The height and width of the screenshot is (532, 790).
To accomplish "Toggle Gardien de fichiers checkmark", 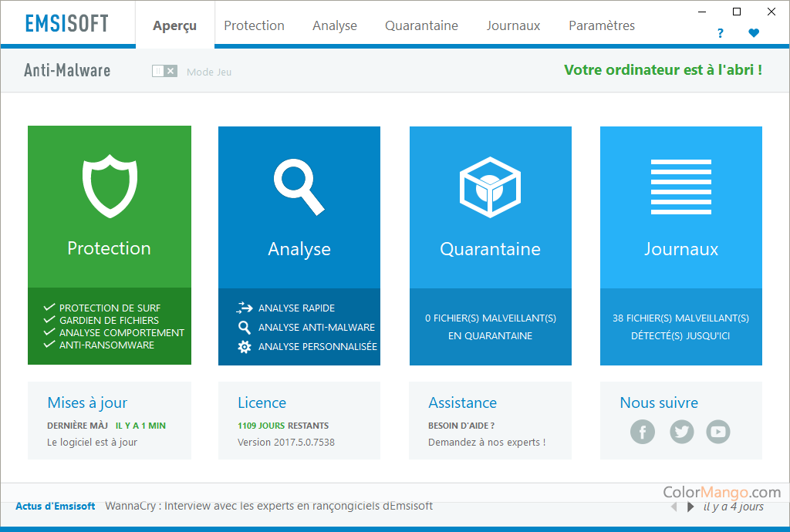I will click(49, 320).
